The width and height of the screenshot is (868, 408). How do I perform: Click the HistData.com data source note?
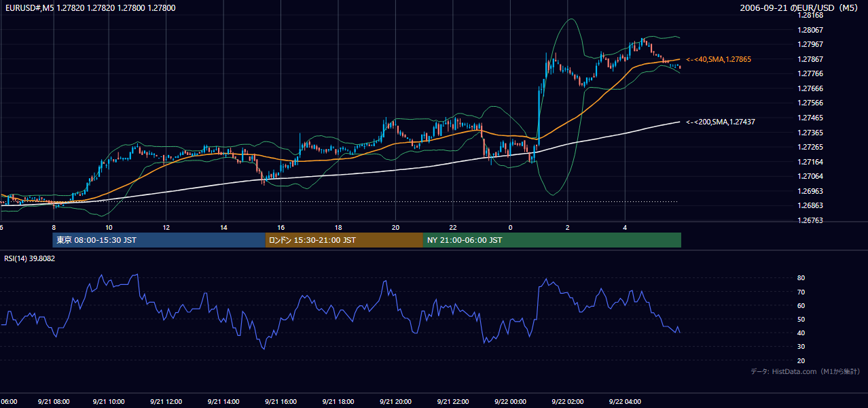806,371
